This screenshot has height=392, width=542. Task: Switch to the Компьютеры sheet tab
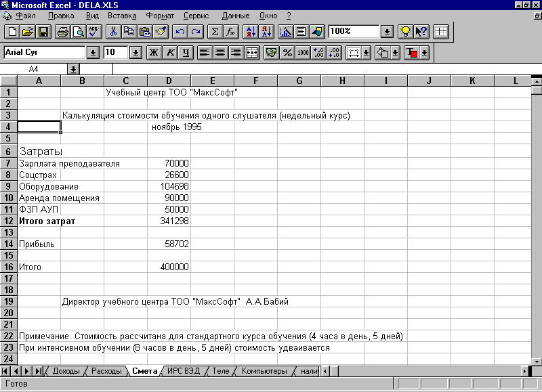[x=264, y=371]
